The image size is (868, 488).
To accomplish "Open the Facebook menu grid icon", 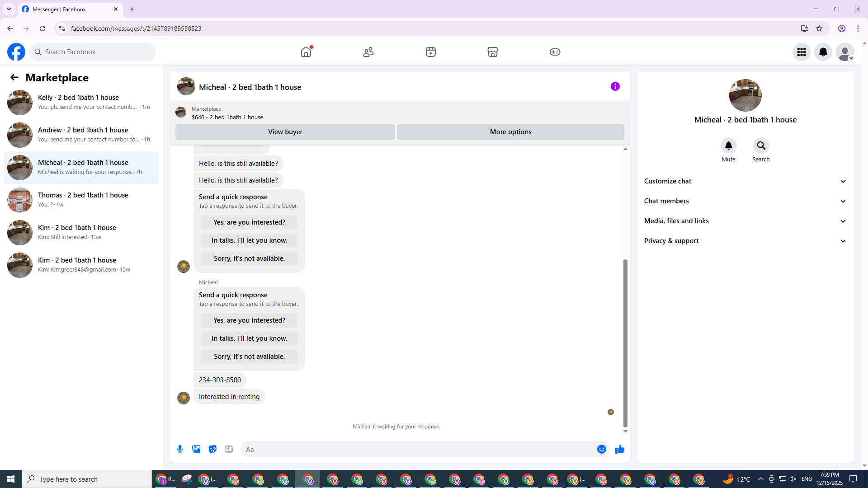I will click(x=801, y=52).
